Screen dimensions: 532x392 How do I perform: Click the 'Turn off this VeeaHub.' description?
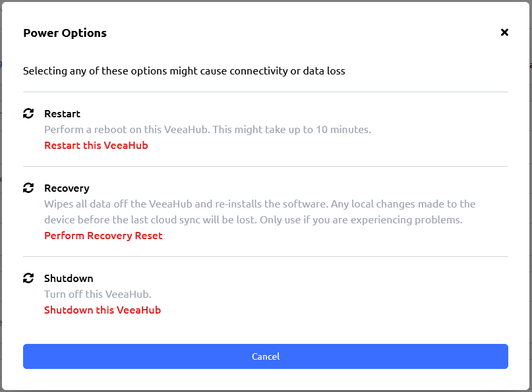click(98, 294)
